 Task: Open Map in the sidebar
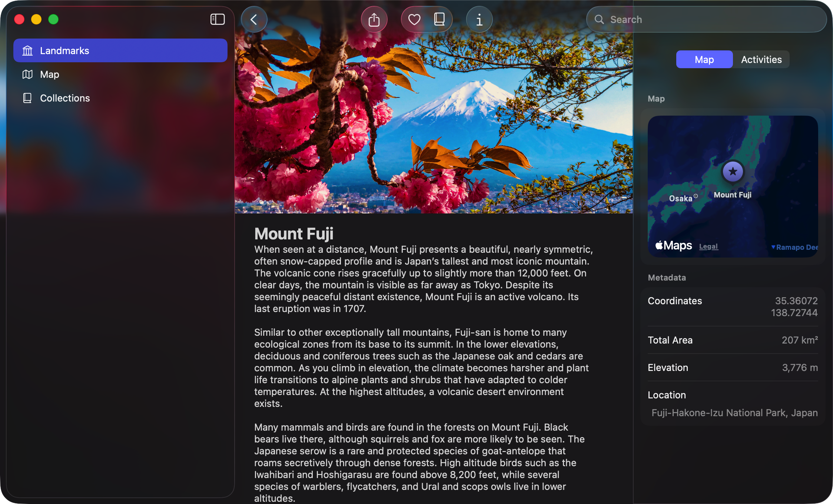[50, 74]
